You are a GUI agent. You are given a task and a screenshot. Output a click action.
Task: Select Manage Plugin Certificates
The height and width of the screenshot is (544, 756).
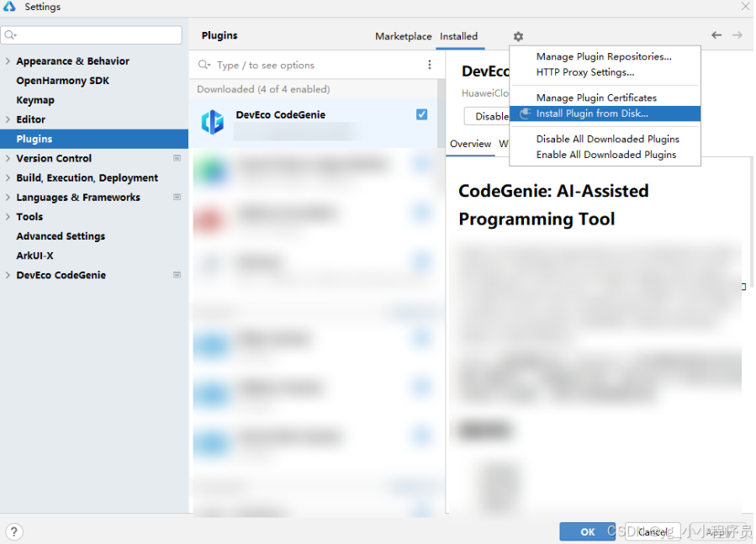click(x=606, y=98)
